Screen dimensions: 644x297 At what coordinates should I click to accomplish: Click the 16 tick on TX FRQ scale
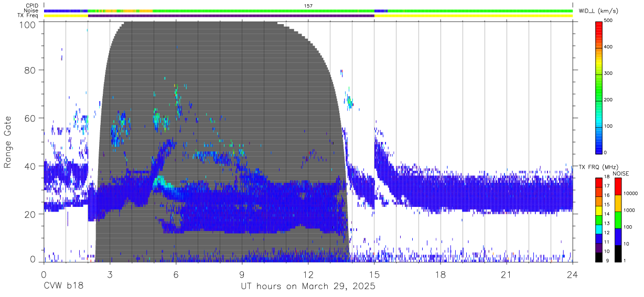click(x=606, y=195)
